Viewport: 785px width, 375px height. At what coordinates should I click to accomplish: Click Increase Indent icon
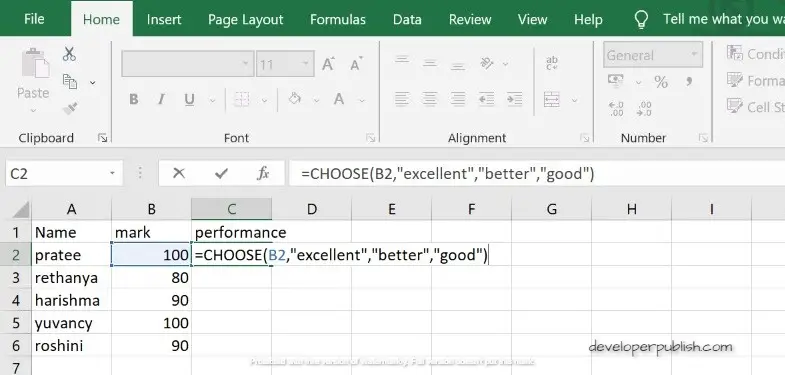click(514, 99)
